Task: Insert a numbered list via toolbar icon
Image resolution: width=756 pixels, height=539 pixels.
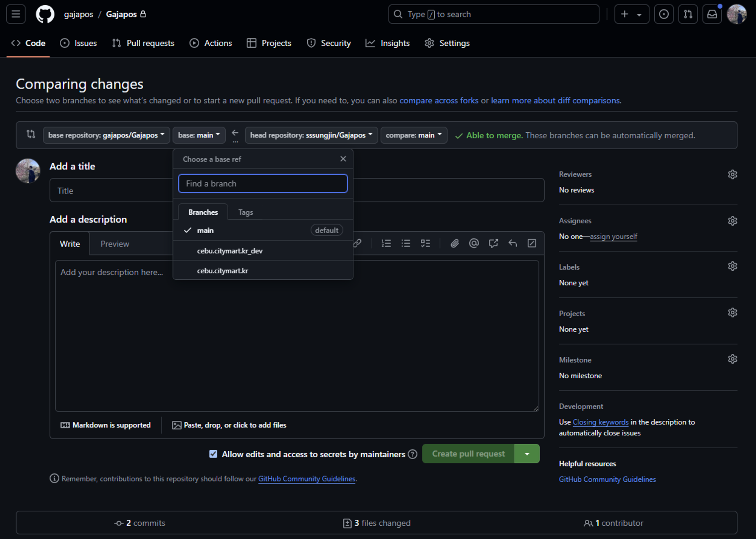Action: (386, 243)
